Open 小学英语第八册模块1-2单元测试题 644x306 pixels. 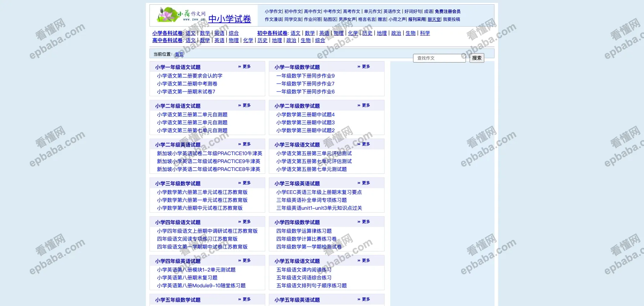click(x=196, y=270)
